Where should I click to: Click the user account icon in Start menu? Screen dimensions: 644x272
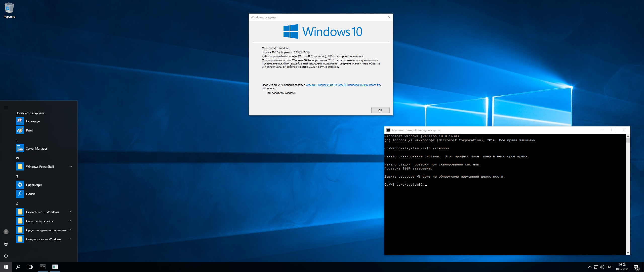tap(6, 232)
